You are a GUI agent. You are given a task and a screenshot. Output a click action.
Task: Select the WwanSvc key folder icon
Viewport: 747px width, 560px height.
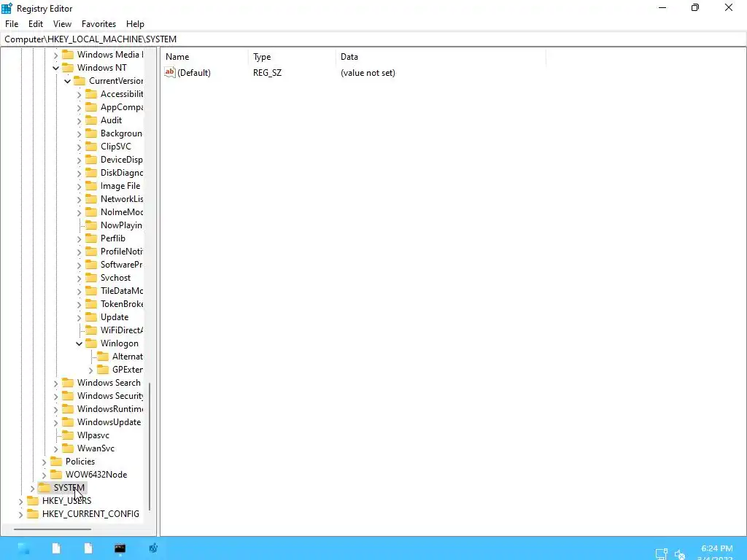pos(68,448)
